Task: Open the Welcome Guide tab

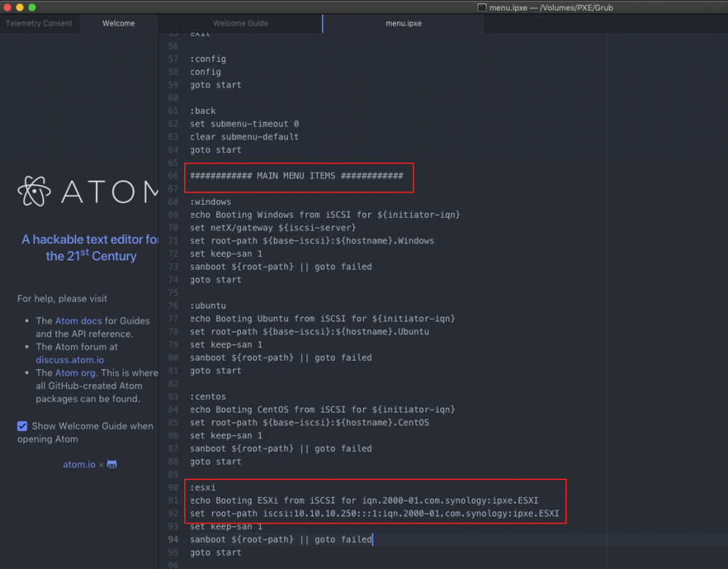Action: click(240, 23)
